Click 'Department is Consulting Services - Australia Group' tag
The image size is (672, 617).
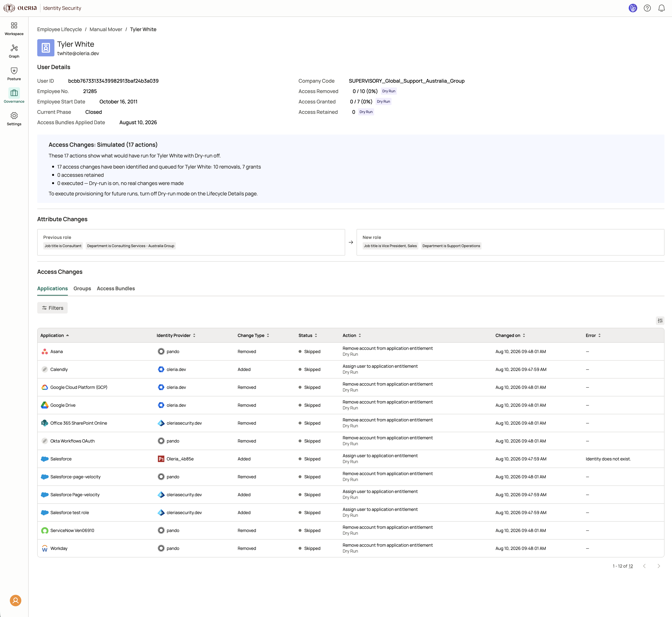point(131,246)
